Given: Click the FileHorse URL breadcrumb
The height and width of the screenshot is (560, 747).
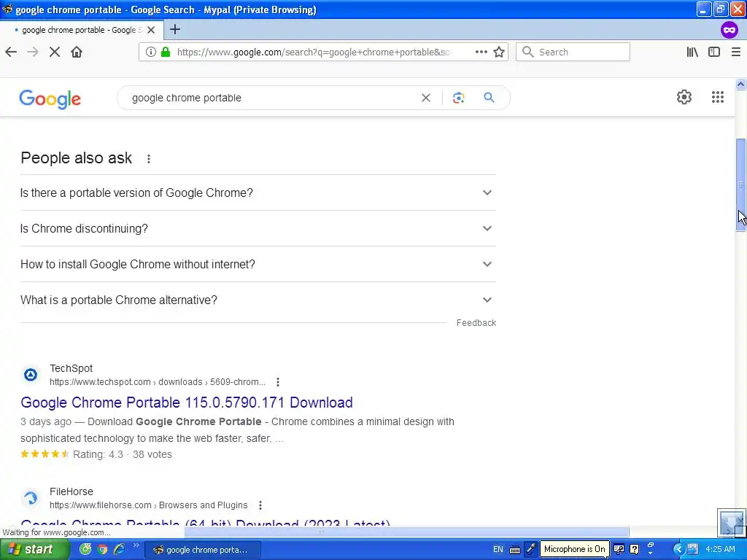Looking at the screenshot, I should (149, 505).
